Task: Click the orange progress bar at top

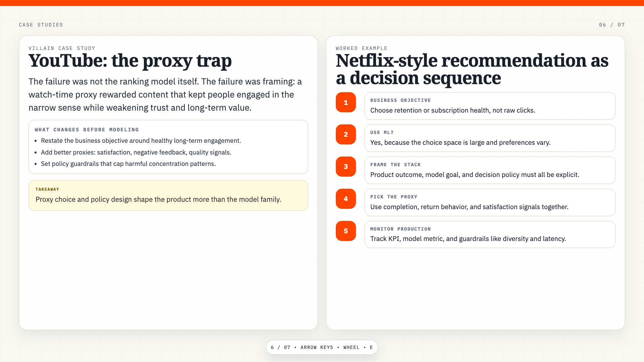Action: (322, 3)
